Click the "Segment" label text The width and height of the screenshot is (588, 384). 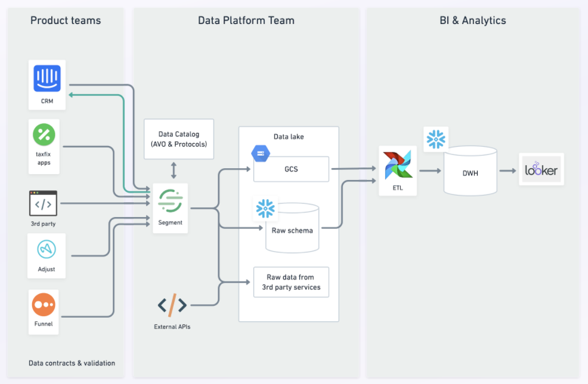tap(170, 222)
